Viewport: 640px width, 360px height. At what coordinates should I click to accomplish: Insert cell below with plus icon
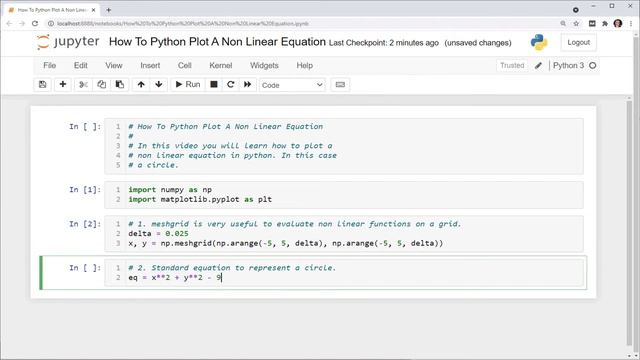63,84
